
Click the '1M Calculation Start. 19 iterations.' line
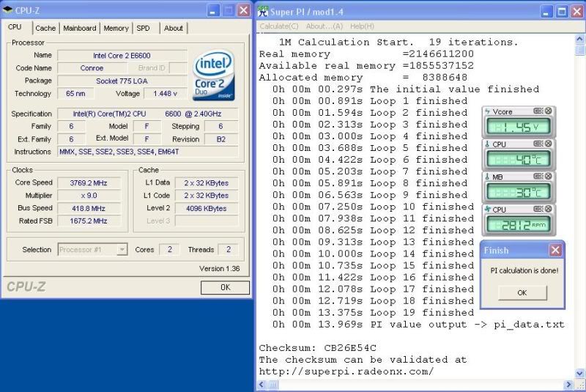398,42
